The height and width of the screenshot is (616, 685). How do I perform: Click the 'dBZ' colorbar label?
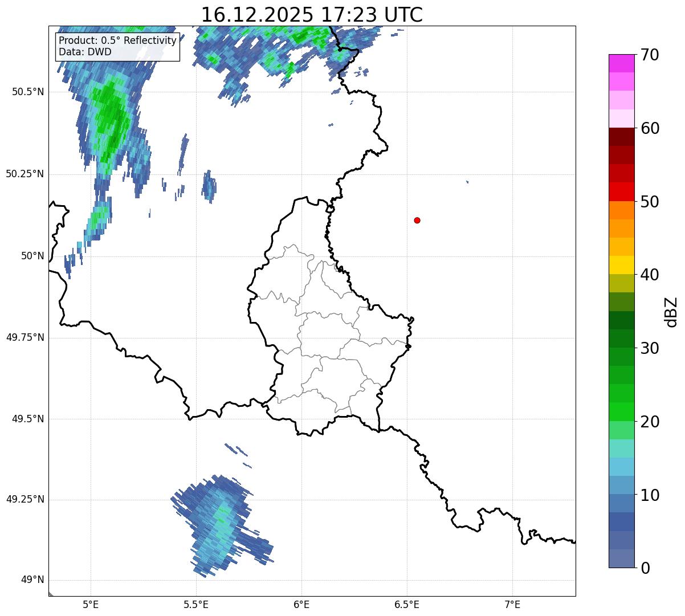(671, 311)
